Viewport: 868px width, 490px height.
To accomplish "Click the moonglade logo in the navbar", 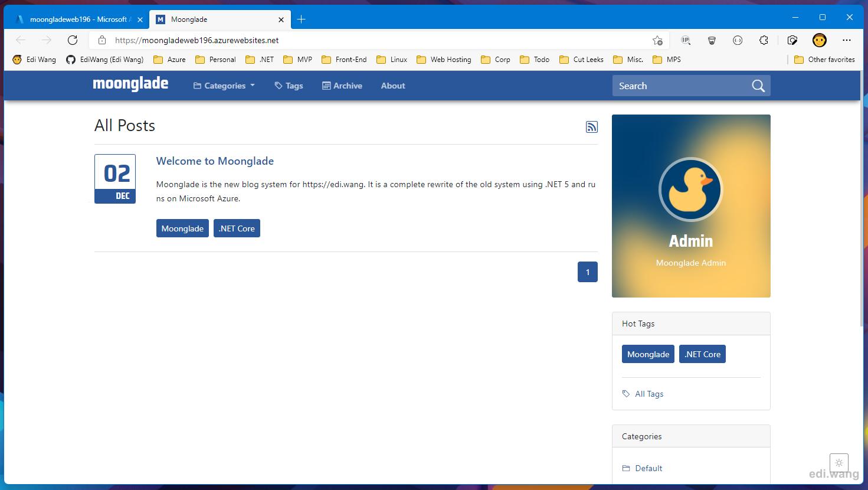I will (x=130, y=84).
